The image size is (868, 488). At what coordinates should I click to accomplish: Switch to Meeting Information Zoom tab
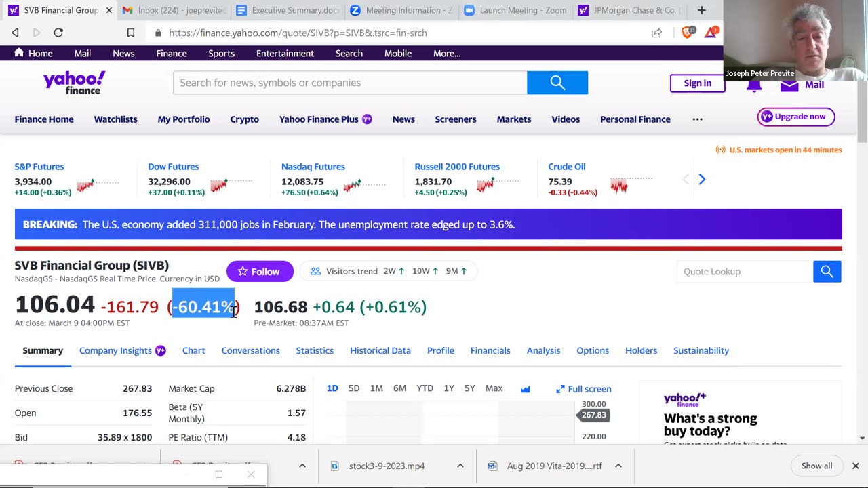tap(401, 10)
